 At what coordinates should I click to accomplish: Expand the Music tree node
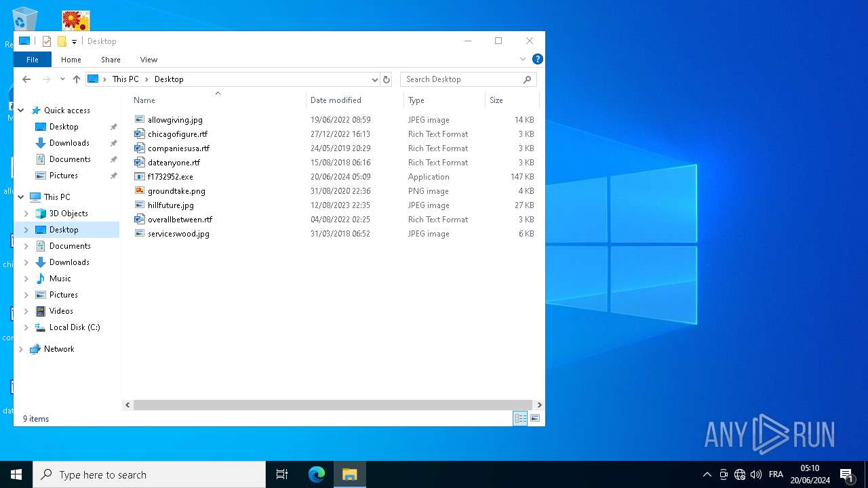(26, 279)
